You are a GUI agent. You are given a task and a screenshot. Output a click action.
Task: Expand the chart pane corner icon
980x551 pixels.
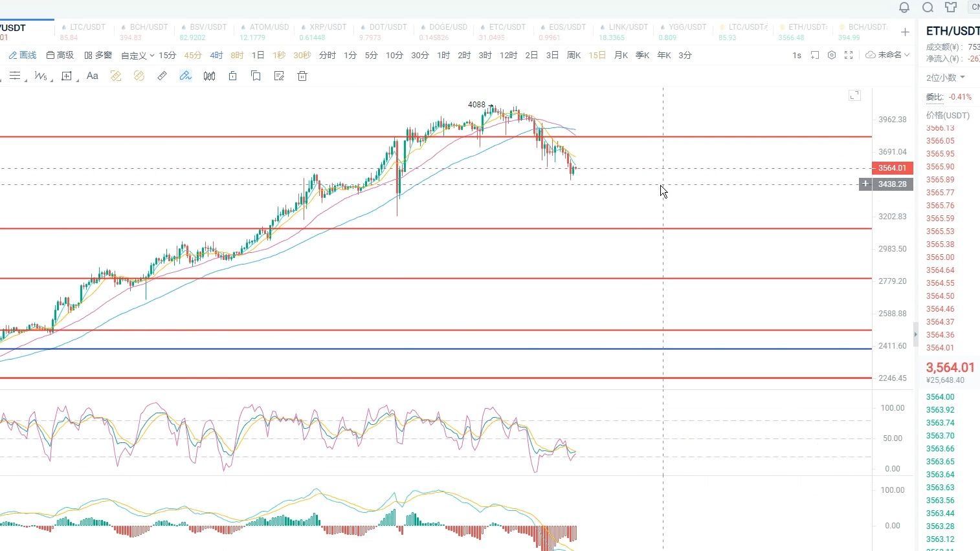[854, 95]
